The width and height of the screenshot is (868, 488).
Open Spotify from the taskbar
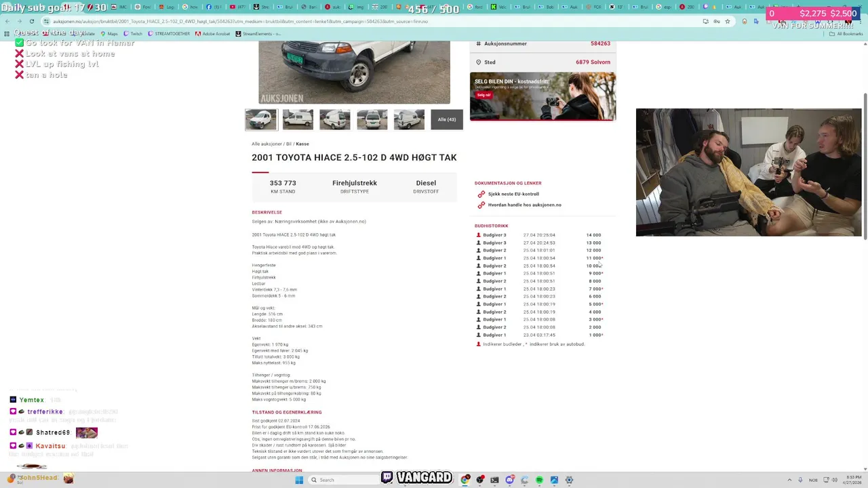pyautogui.click(x=539, y=480)
